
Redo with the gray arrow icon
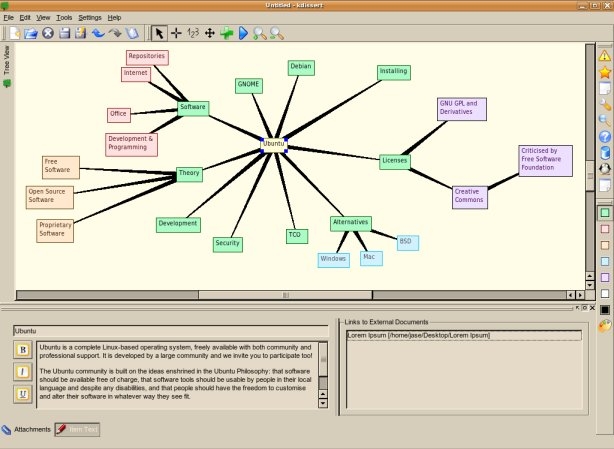point(115,33)
